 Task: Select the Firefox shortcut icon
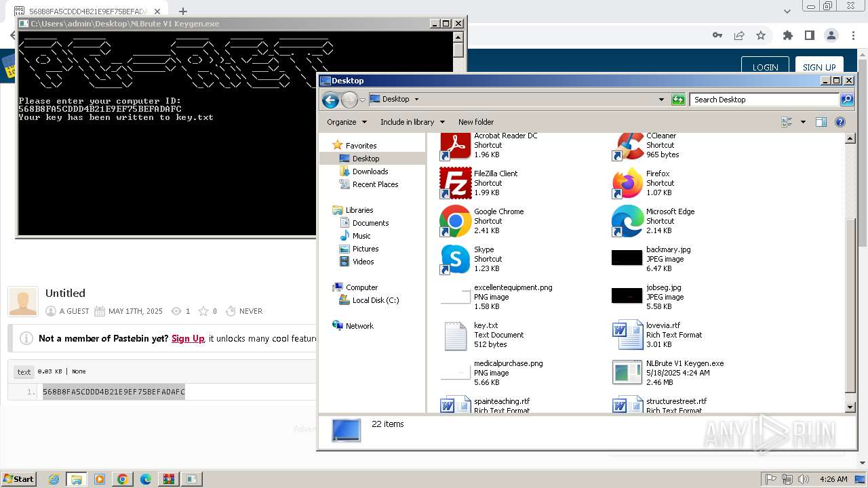pos(627,183)
